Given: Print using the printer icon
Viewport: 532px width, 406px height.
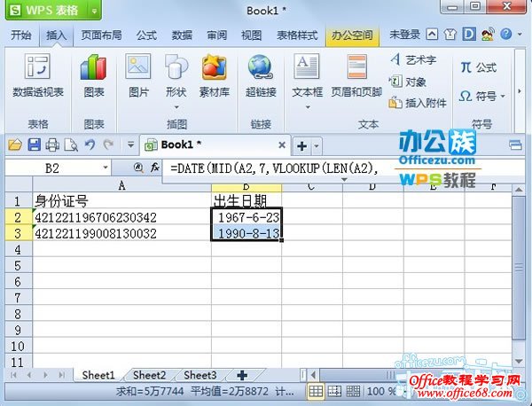Looking at the screenshot, I should (x=52, y=145).
